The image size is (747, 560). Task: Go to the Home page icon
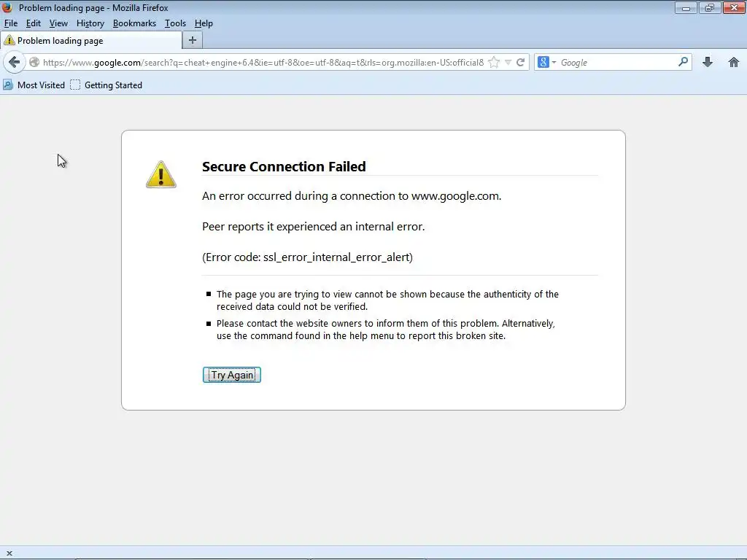734,62
